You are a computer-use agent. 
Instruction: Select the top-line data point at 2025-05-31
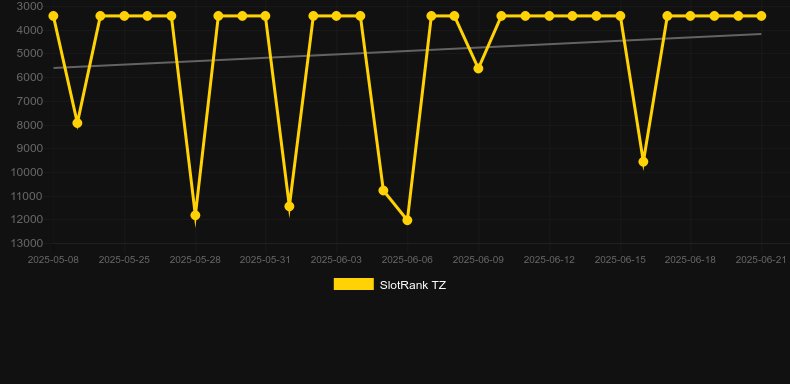(x=266, y=16)
